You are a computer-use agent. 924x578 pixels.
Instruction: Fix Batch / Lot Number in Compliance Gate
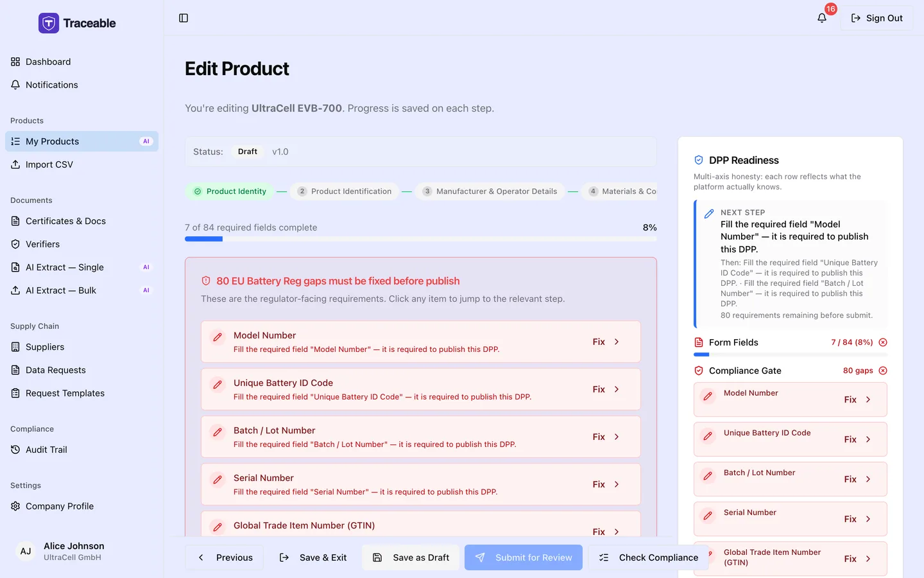[x=858, y=479]
